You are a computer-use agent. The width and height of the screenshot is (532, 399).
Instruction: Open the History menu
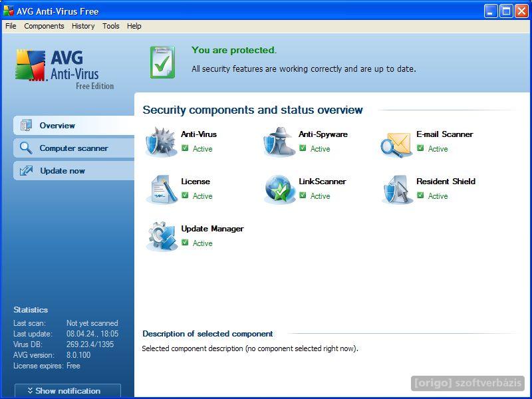tap(83, 26)
